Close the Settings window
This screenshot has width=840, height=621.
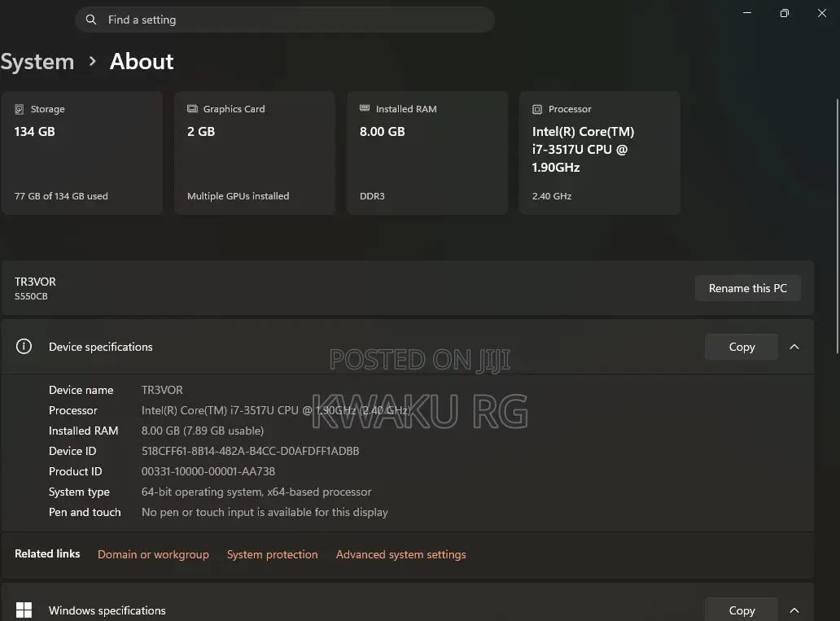pyautogui.click(x=822, y=13)
